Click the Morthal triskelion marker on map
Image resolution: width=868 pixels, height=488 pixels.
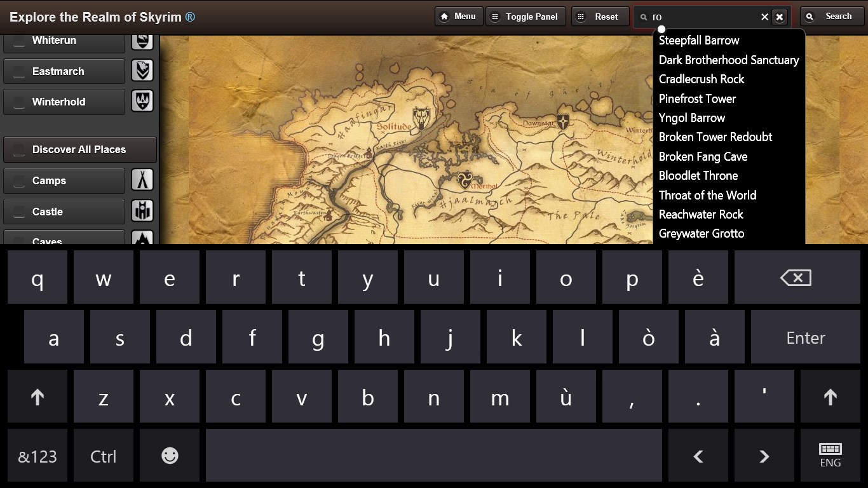[465, 180]
